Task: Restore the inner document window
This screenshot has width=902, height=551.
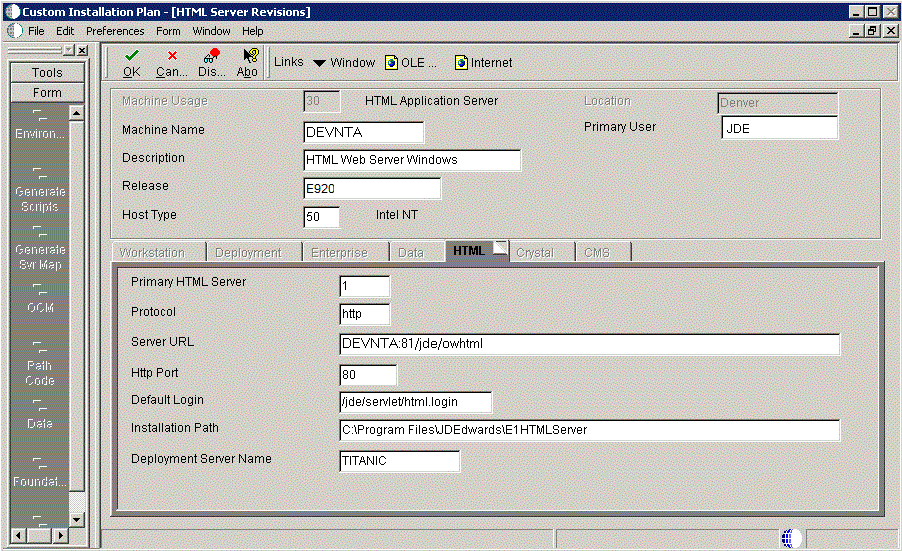Action: [x=873, y=30]
